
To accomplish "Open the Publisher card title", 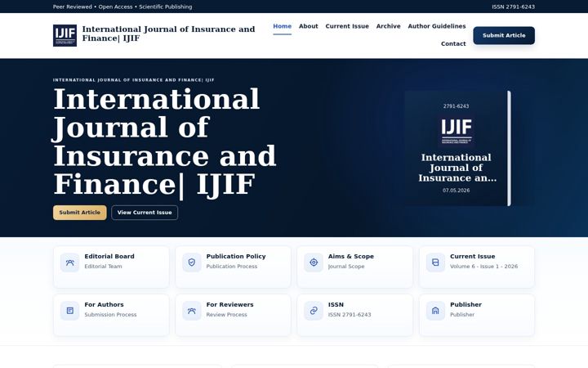I will pyautogui.click(x=465, y=304).
